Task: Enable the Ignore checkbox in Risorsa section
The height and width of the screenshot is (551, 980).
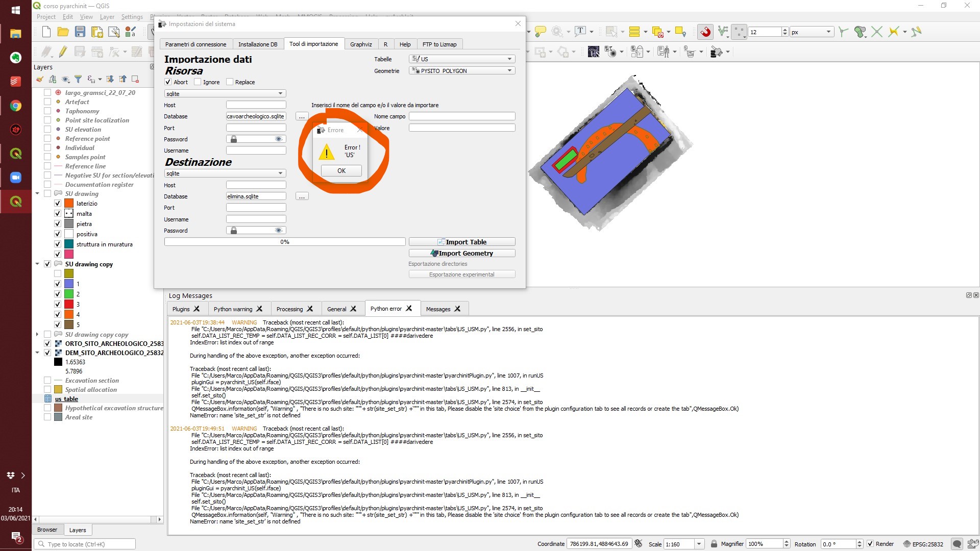Action: (197, 82)
